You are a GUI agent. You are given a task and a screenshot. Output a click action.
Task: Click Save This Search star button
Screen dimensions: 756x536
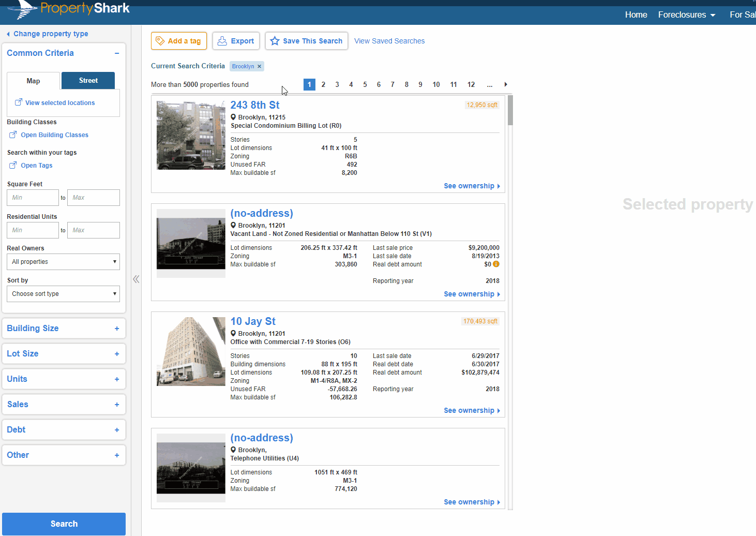(306, 41)
